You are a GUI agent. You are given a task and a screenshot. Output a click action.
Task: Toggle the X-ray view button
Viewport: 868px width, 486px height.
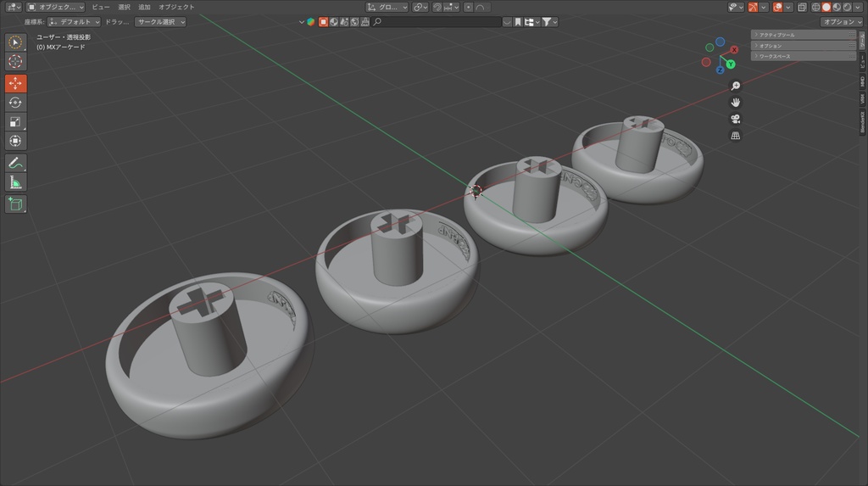802,7
